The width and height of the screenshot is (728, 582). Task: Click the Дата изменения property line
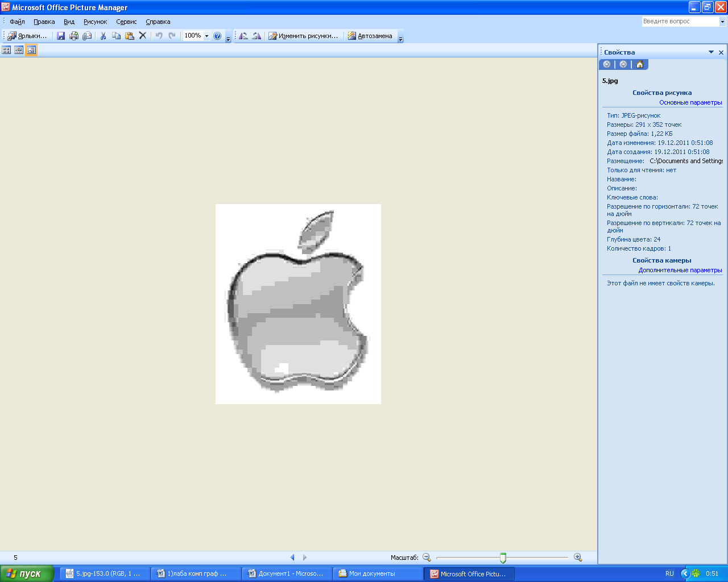point(660,143)
